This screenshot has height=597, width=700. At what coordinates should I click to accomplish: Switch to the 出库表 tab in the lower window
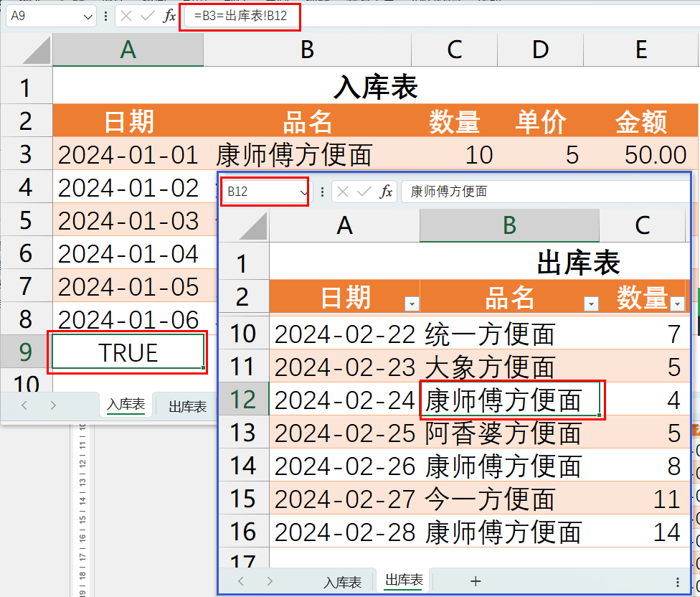tap(402, 580)
